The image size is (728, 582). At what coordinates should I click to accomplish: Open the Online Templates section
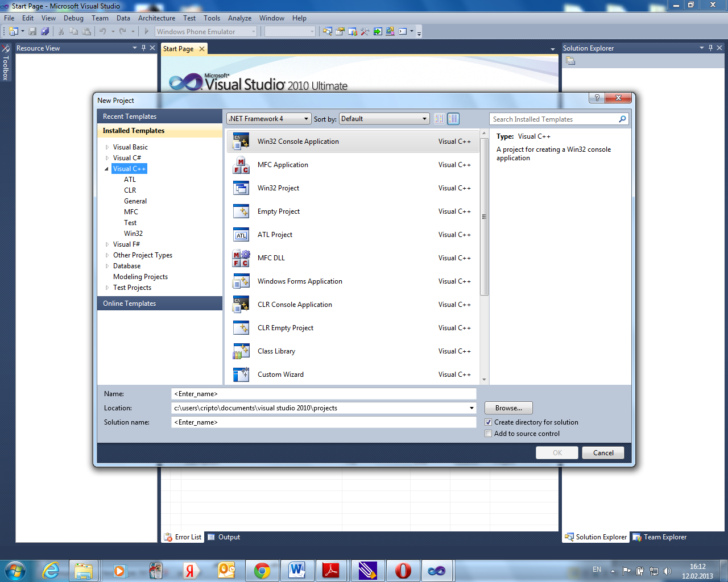(160, 304)
